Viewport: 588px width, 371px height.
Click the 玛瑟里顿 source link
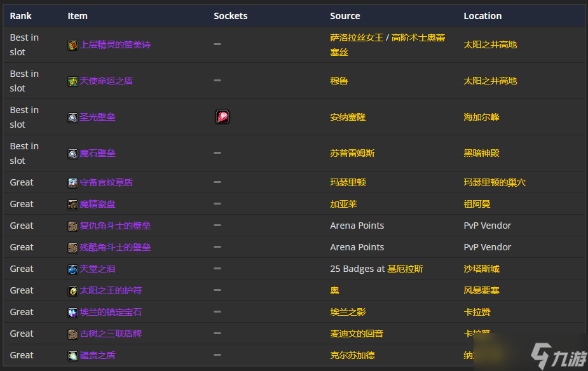click(x=348, y=182)
